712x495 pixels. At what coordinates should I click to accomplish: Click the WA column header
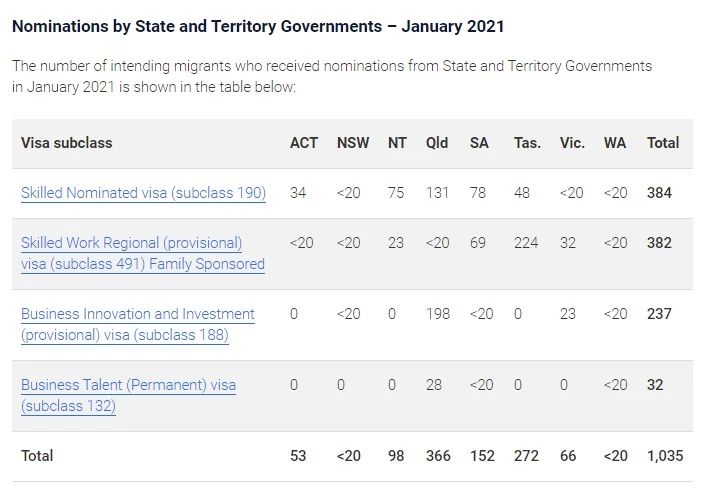click(615, 143)
